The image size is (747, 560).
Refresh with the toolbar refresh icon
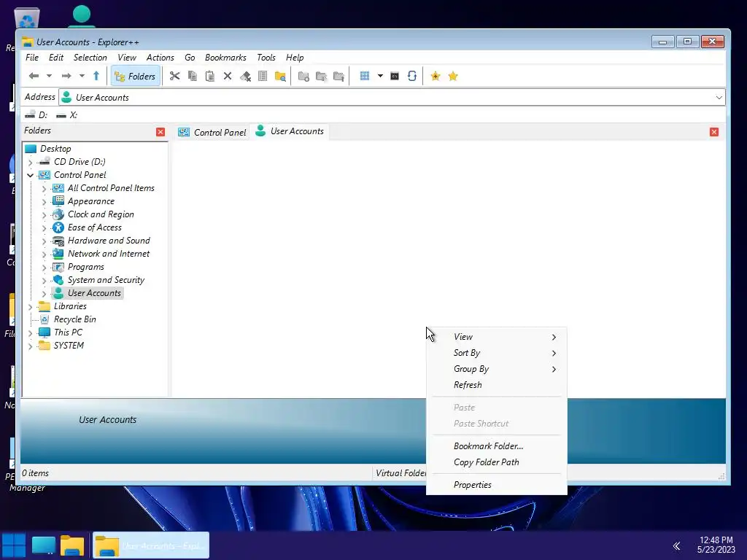(412, 76)
